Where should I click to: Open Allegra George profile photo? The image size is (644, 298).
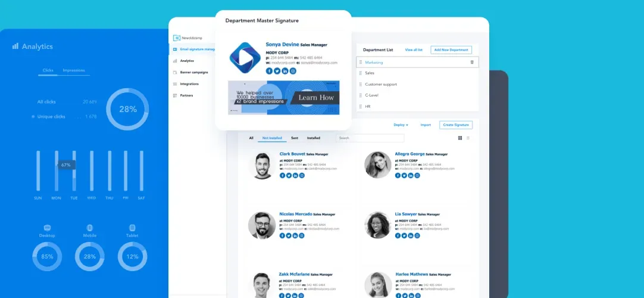tap(378, 165)
